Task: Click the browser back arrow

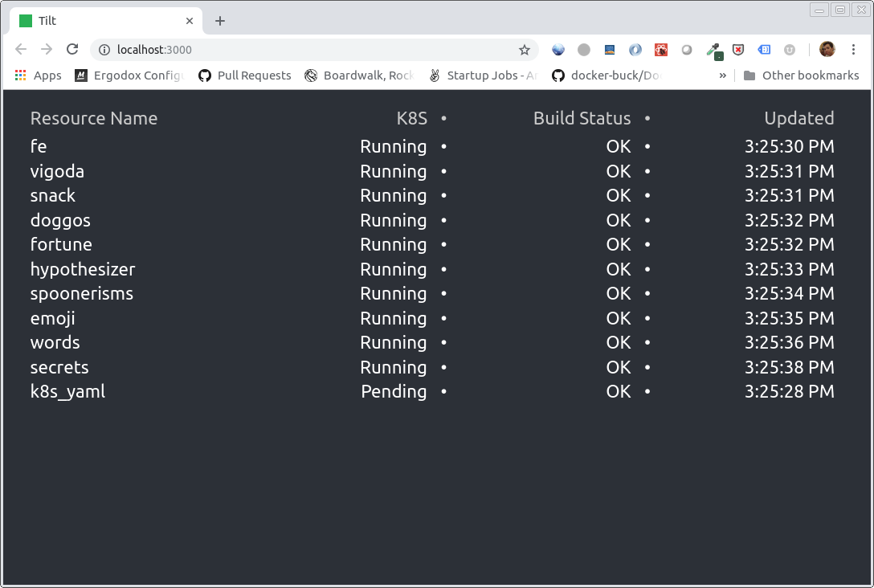Action: point(21,50)
